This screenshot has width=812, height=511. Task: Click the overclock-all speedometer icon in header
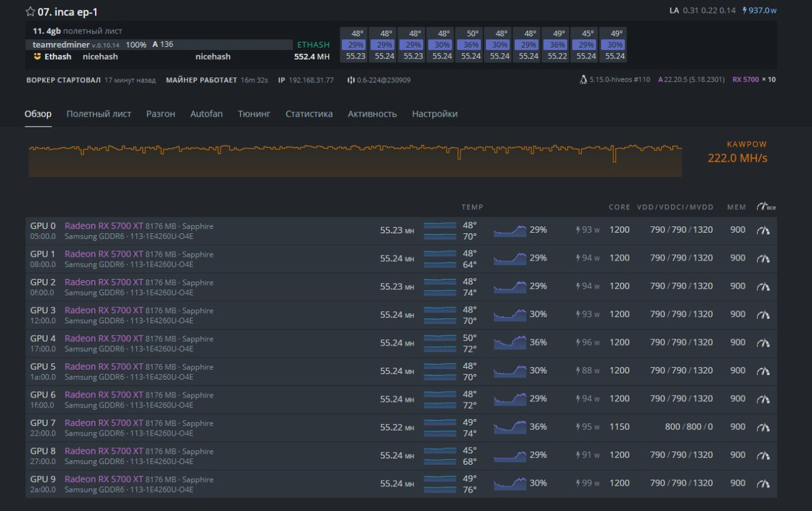click(x=765, y=207)
